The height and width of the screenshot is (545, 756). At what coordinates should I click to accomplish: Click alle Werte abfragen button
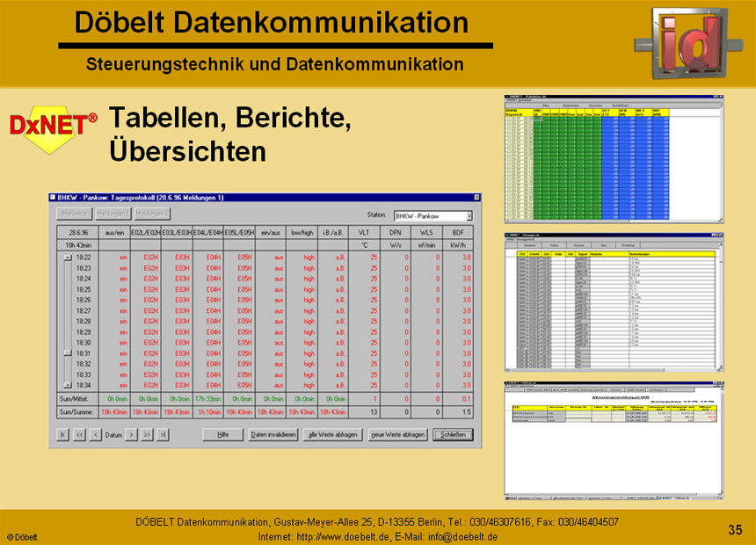click(x=332, y=434)
